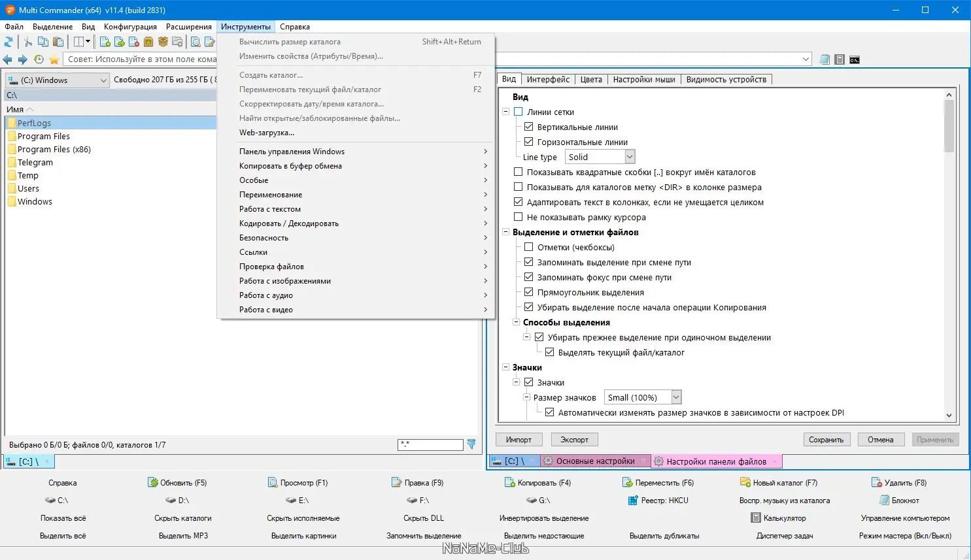Switch to Настройки панели файлов tab
The image size is (971, 560).
tap(716, 461)
